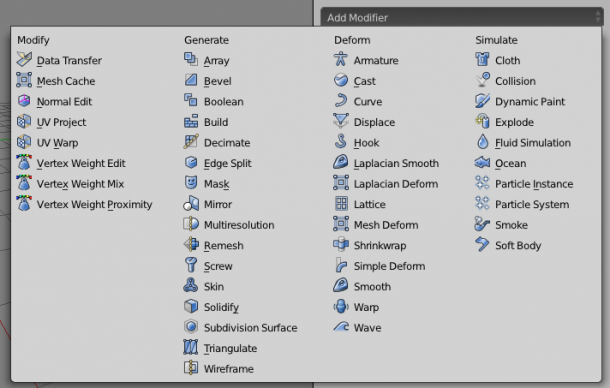Click the Screw modifier icon
The height and width of the screenshot is (388, 610).
point(191,265)
